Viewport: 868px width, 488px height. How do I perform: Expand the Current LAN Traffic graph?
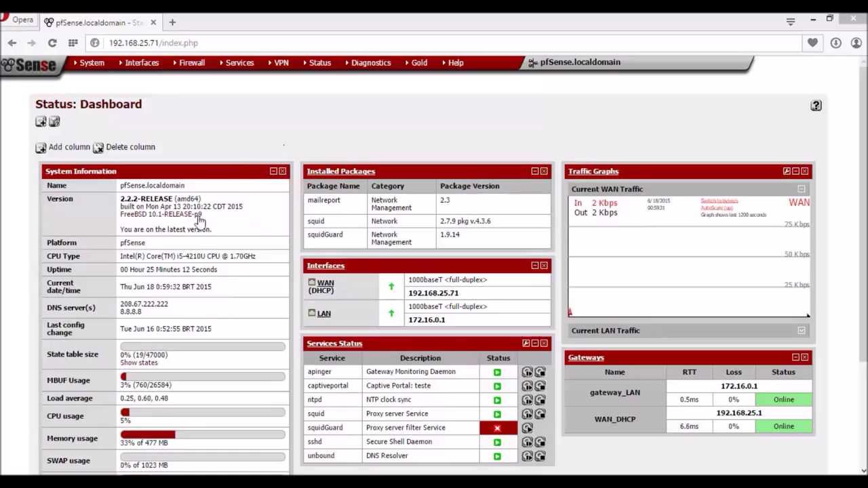tap(802, 331)
